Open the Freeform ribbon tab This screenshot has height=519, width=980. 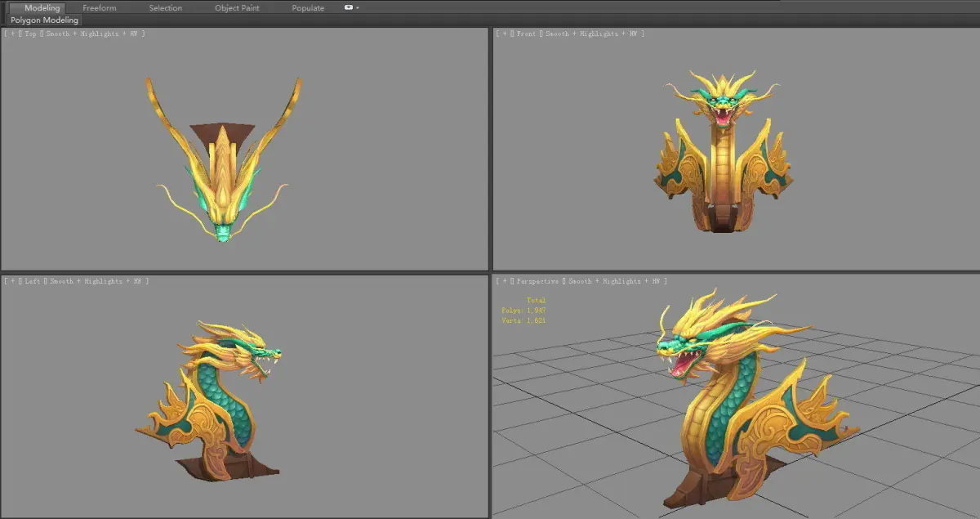tap(99, 8)
